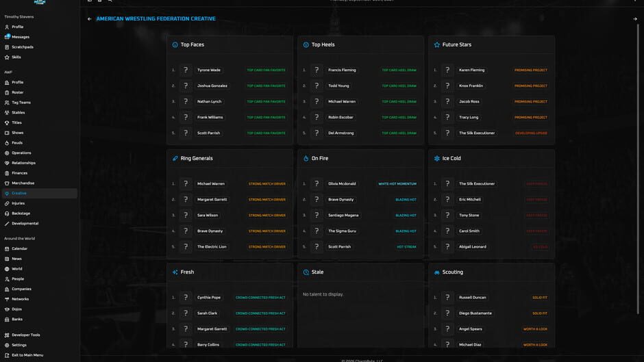The image size is (644, 362).
Task: Open Francis Fleming in Top Heels
Action: 342,70
